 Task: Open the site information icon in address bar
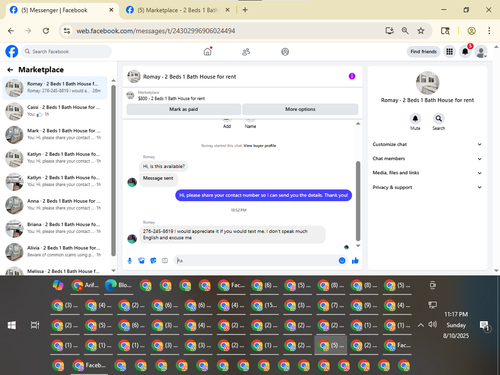(67, 31)
